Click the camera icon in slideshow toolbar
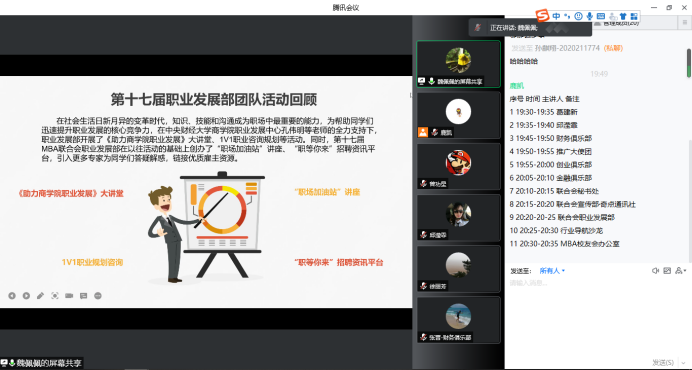 tap(69, 296)
